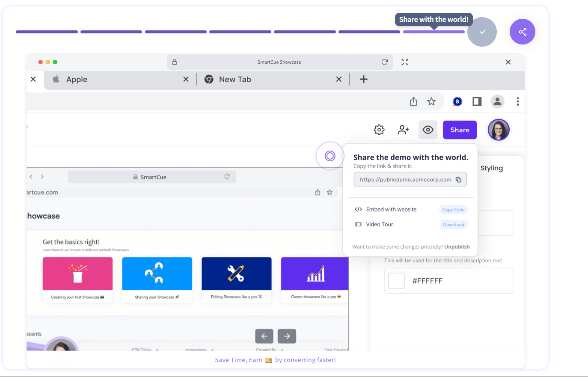Copy the public demo link icon

click(458, 180)
